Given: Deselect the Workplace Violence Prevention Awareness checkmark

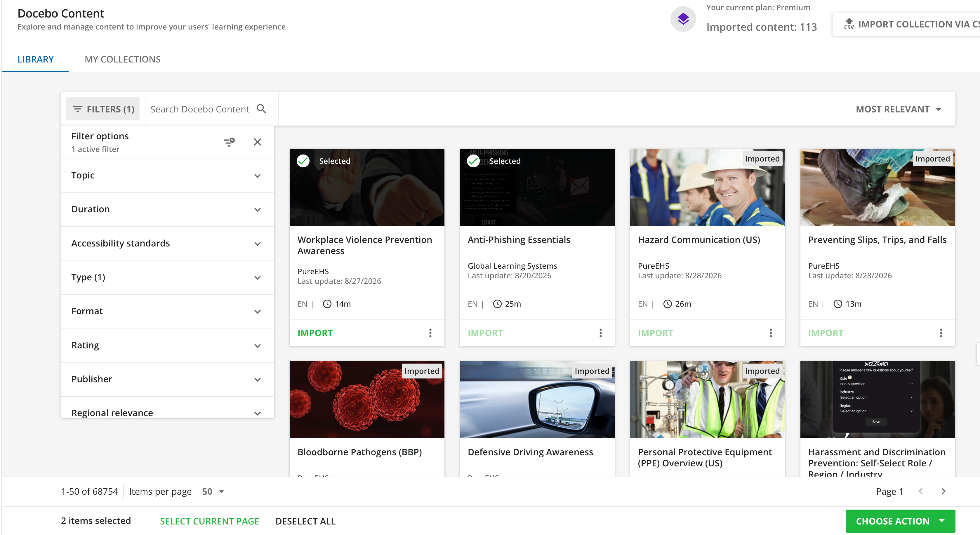Looking at the screenshot, I should pyautogui.click(x=303, y=161).
